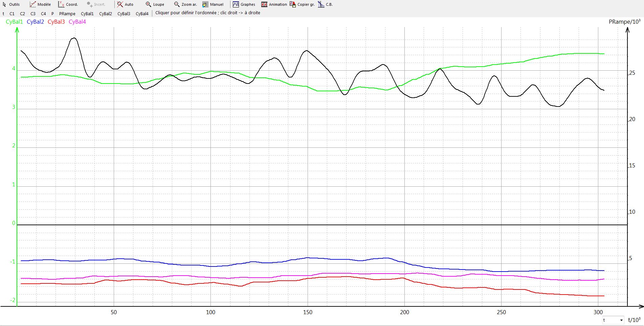Open the Outils pointer tool menu
The height and width of the screenshot is (326, 644).
coord(11,4)
